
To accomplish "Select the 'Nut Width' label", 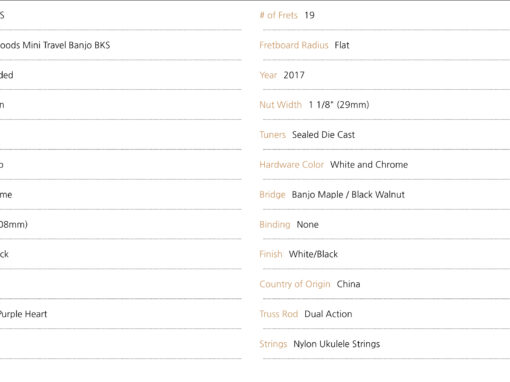I will tap(281, 105).
